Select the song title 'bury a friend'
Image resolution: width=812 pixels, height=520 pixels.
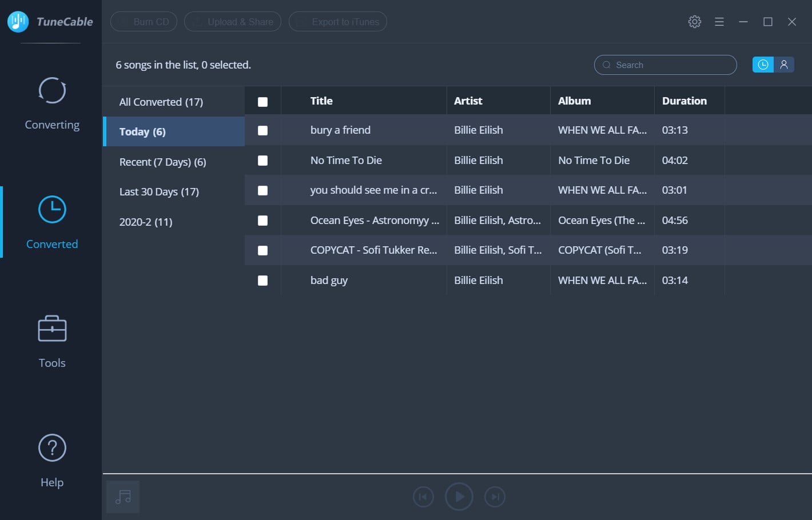click(340, 130)
